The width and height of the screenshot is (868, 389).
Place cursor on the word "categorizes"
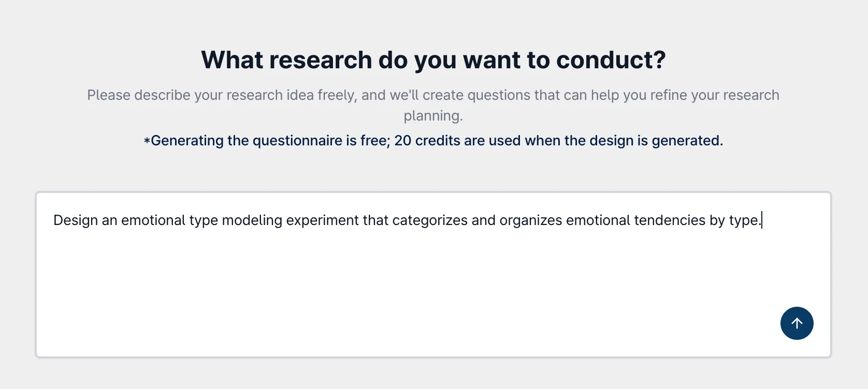pos(430,220)
